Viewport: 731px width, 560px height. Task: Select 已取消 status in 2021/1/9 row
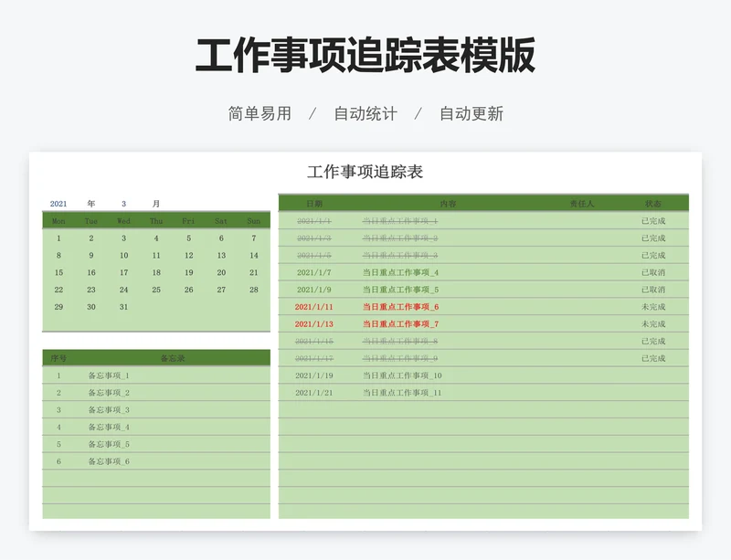(x=653, y=290)
